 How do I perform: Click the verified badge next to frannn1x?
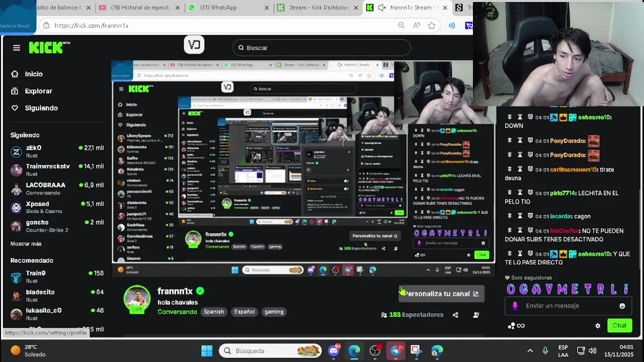(200, 291)
